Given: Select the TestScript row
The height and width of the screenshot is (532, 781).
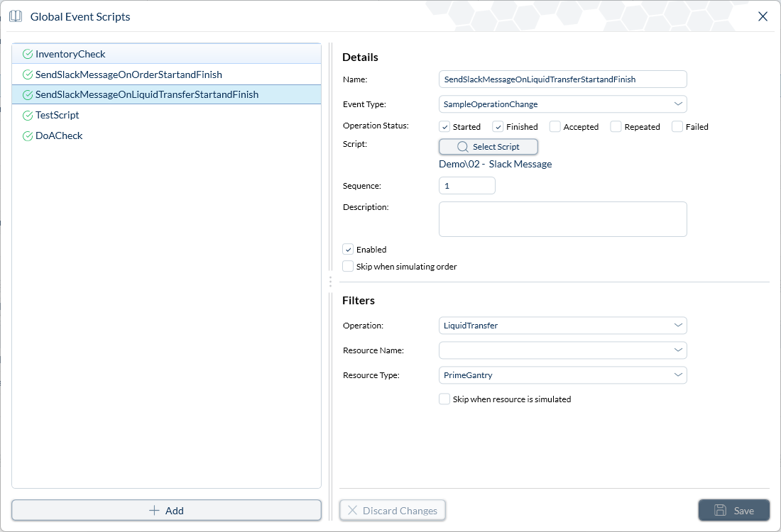Looking at the screenshot, I should pyautogui.click(x=166, y=115).
